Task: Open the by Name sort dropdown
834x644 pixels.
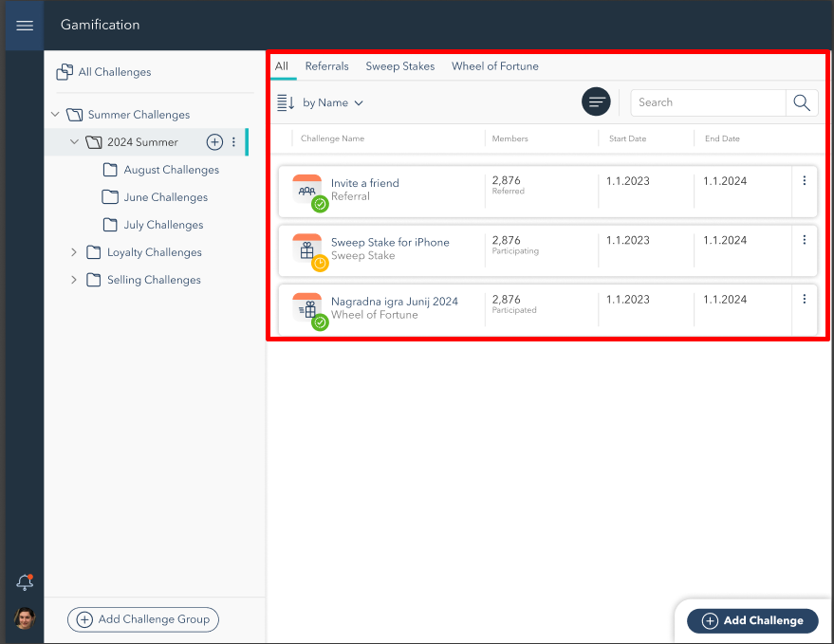Action: [x=333, y=102]
